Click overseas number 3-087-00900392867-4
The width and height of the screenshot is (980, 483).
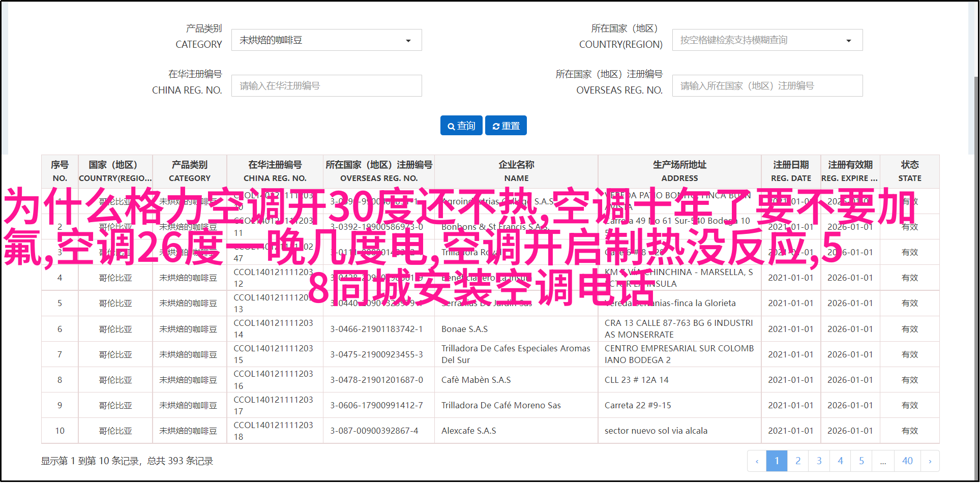tap(374, 431)
